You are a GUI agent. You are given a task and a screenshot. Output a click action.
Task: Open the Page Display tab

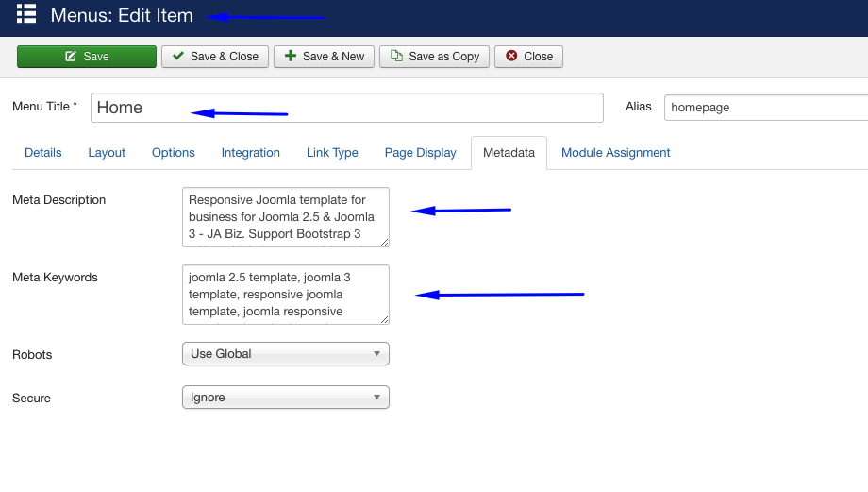pos(421,153)
